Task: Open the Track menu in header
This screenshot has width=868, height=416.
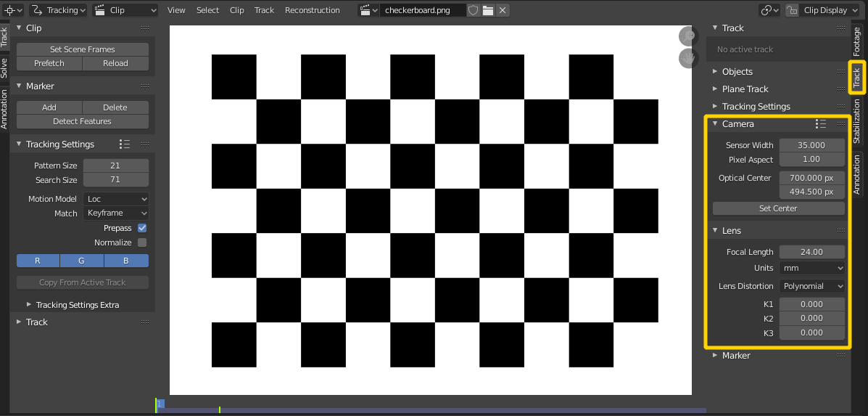Action: tap(264, 10)
